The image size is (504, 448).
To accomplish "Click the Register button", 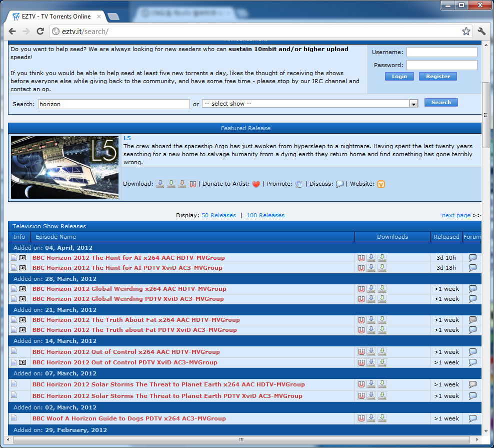I will pos(438,76).
